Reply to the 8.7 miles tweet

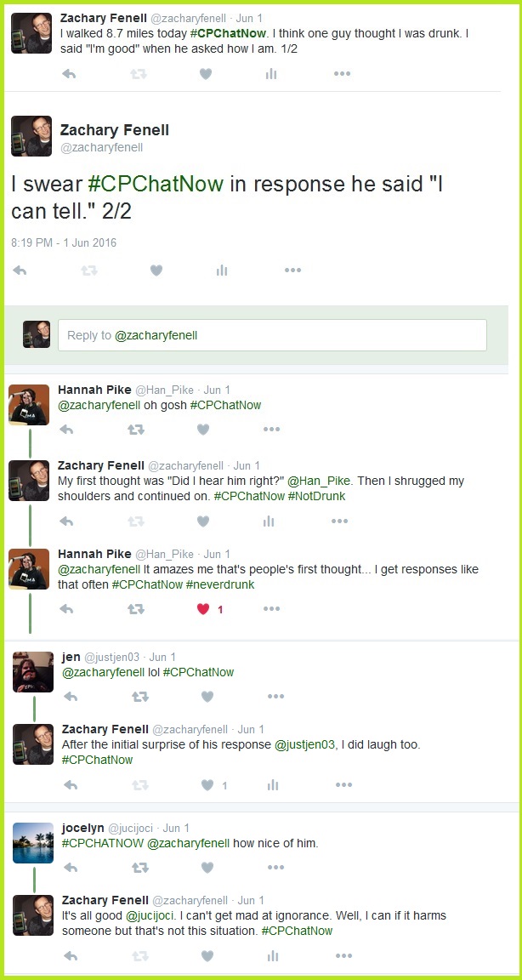click(70, 74)
